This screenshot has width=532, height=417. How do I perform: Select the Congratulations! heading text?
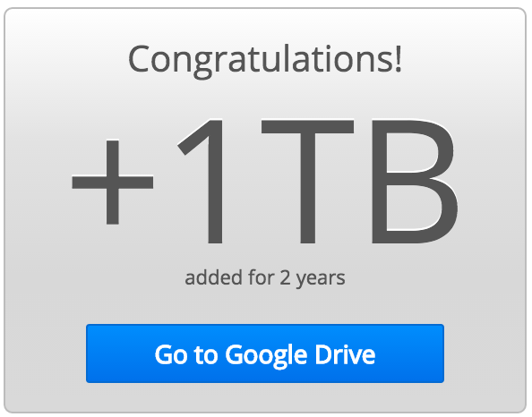pyautogui.click(x=265, y=60)
